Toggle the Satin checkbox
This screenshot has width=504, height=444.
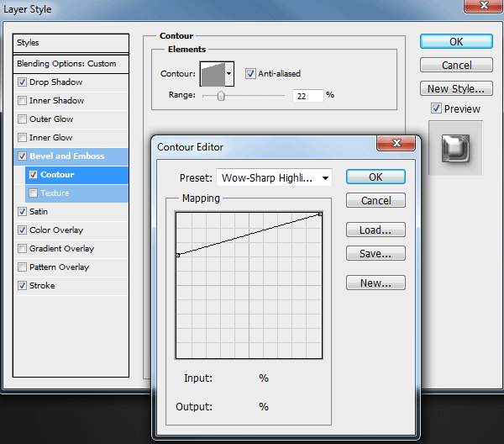click(22, 211)
